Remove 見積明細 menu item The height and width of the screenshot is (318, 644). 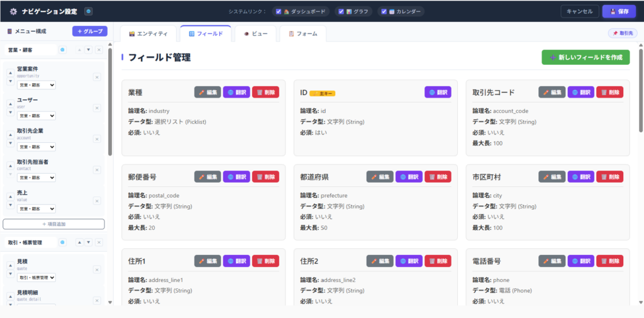tap(97, 301)
